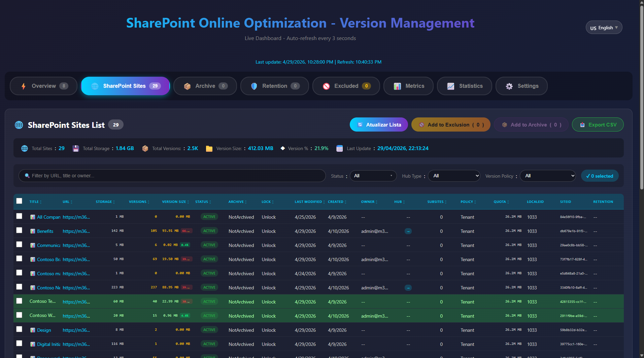Click Add to Archive button
This screenshot has height=358, width=644.
coord(531,124)
